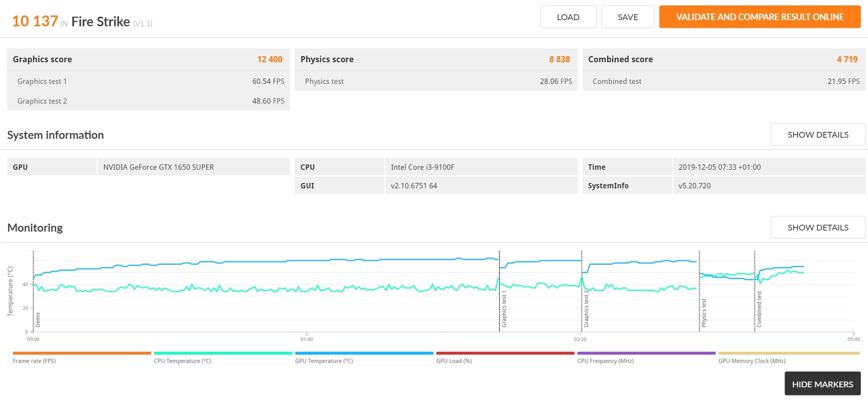Click the Monitoring heading
Viewport: 868px width, 403px height.
coord(35,228)
